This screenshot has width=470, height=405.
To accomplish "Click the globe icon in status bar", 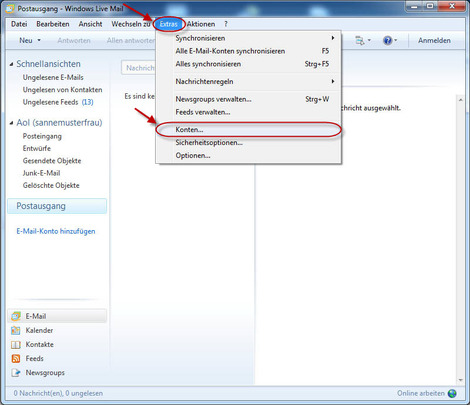I will point(452,393).
